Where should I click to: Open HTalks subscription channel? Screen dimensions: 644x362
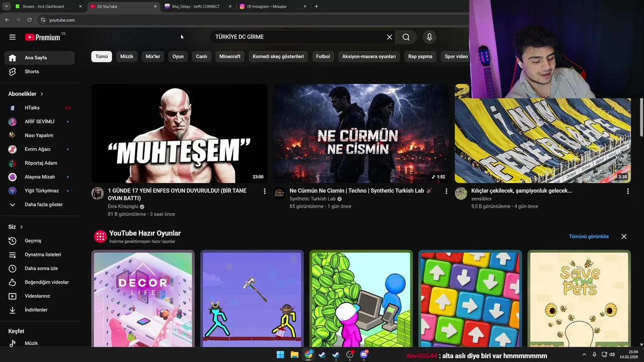pyautogui.click(x=39, y=108)
